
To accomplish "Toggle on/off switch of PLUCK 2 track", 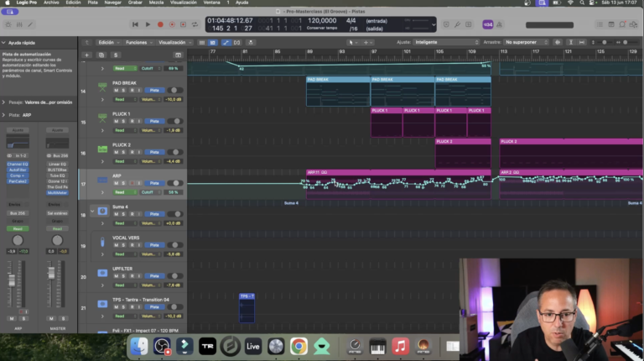I will click(x=175, y=152).
